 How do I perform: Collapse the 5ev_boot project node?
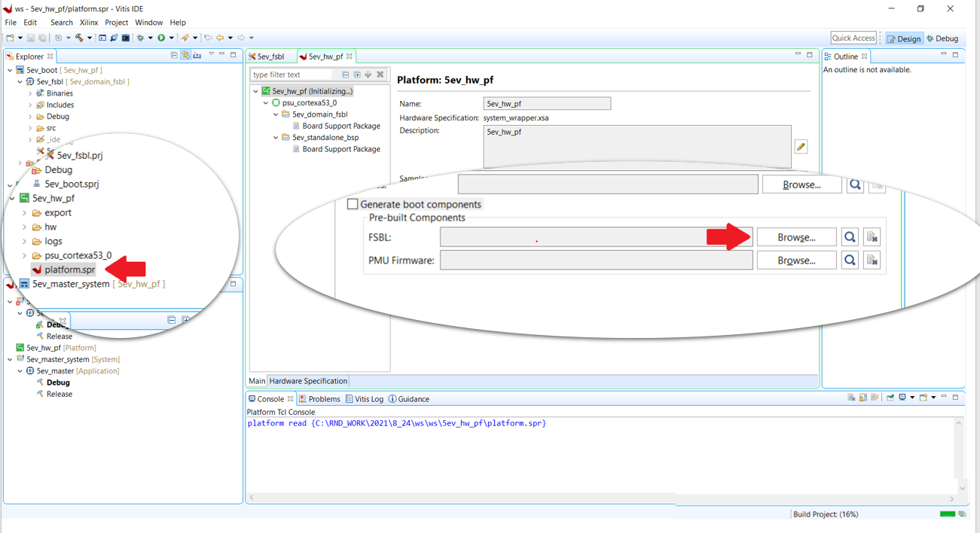click(x=10, y=70)
